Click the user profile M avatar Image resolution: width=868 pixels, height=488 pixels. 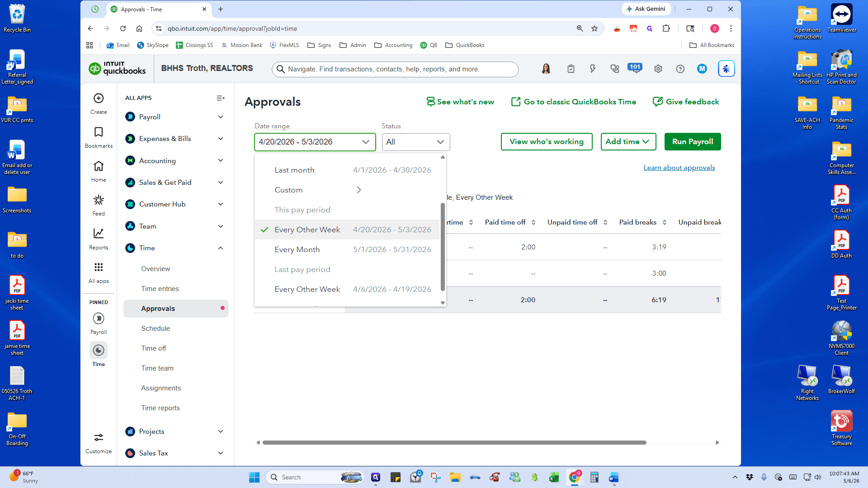(x=702, y=69)
